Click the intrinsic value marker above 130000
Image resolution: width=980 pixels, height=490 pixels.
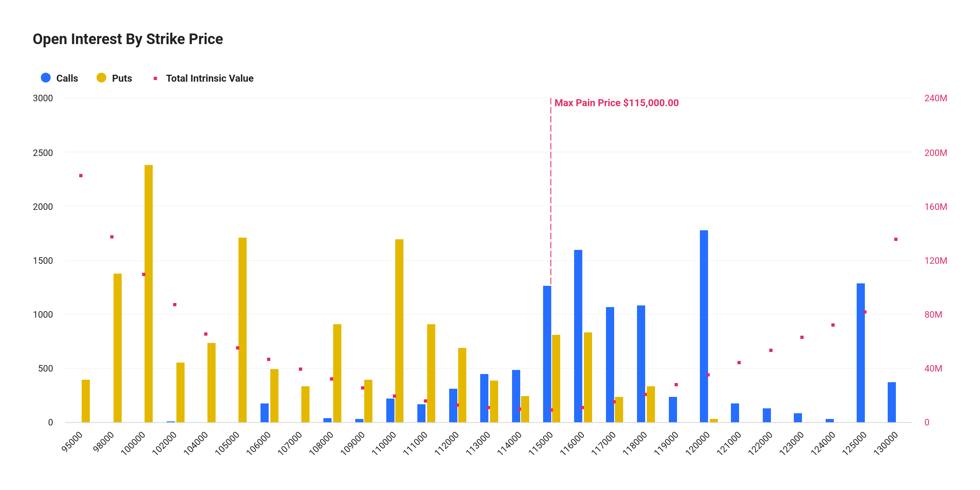(x=896, y=239)
